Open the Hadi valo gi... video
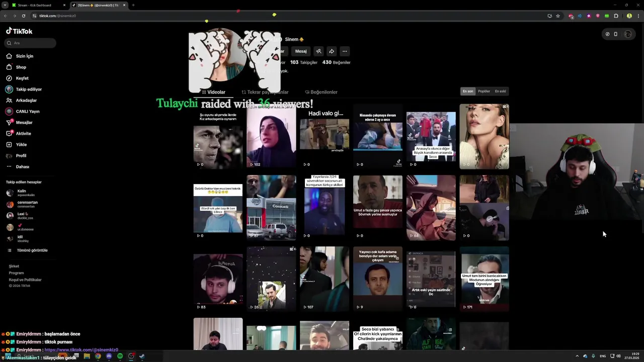Image resolution: width=644 pixels, height=362 pixels. (325, 136)
